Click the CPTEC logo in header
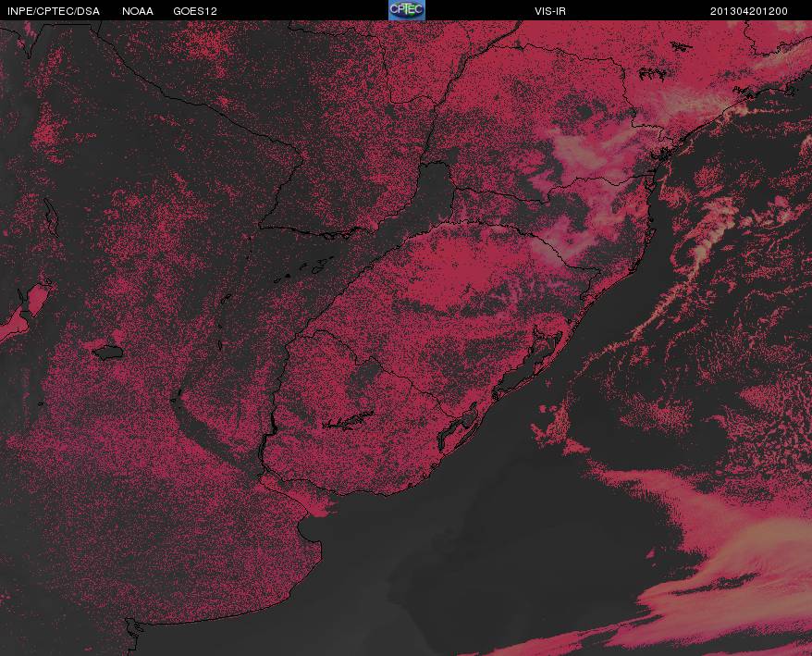Screen dimensions: 812x656 (407, 10)
